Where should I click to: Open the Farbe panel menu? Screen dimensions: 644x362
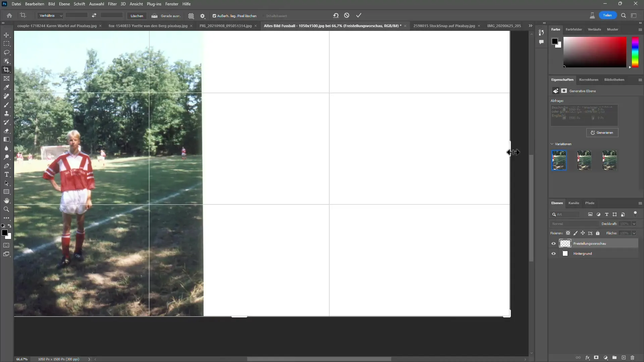coord(640,29)
